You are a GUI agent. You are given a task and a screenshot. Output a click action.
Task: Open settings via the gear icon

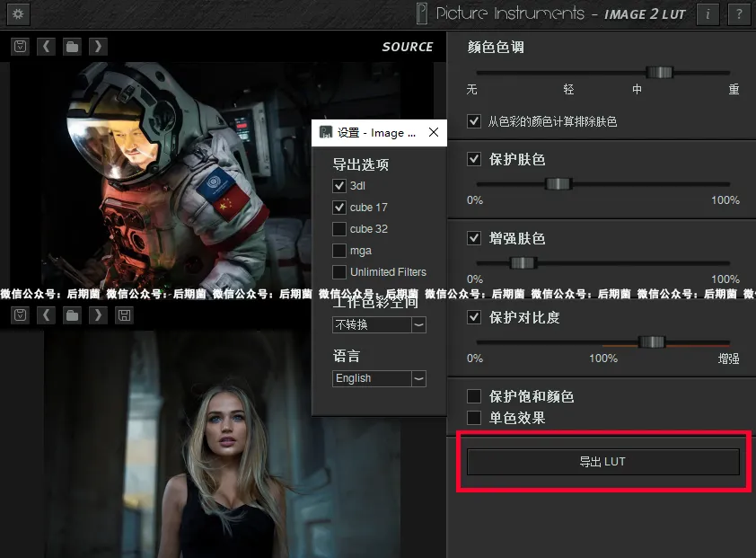18,13
